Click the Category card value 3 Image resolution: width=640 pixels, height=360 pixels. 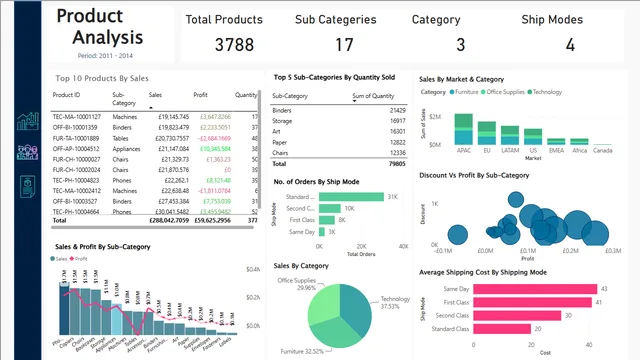pos(460,45)
